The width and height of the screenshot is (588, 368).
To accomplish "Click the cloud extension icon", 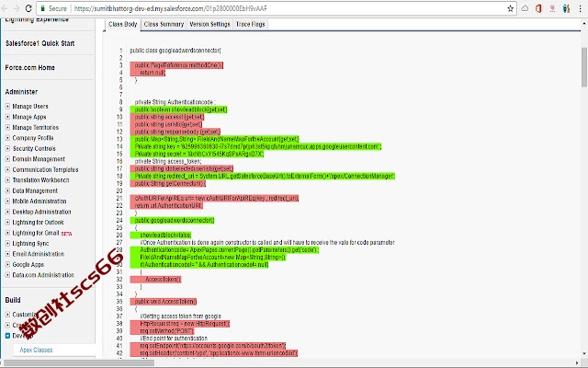I will click(x=525, y=8).
